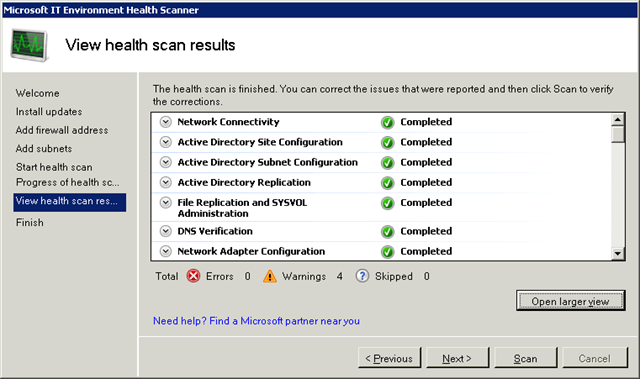
Task: Expand Network Adapter Configuration details
Action: [x=165, y=251]
